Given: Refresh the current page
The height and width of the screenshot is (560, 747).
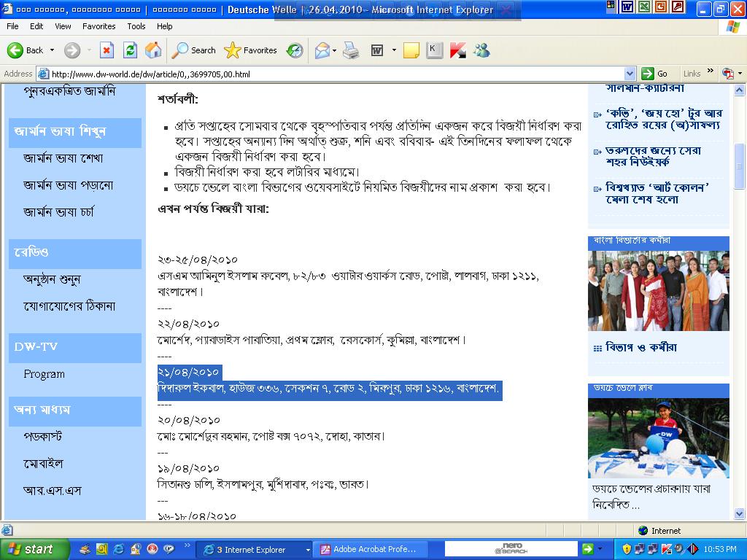Looking at the screenshot, I should pyautogui.click(x=130, y=50).
